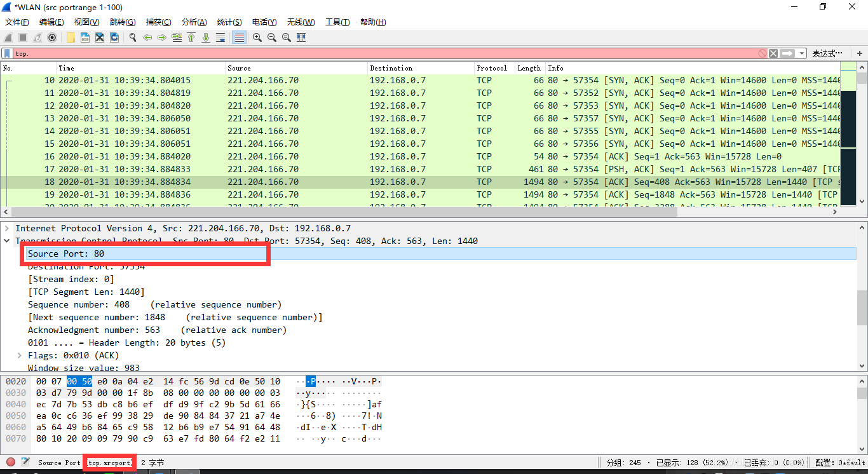Collapse Transmission Control Protocol tree node

click(x=7, y=241)
